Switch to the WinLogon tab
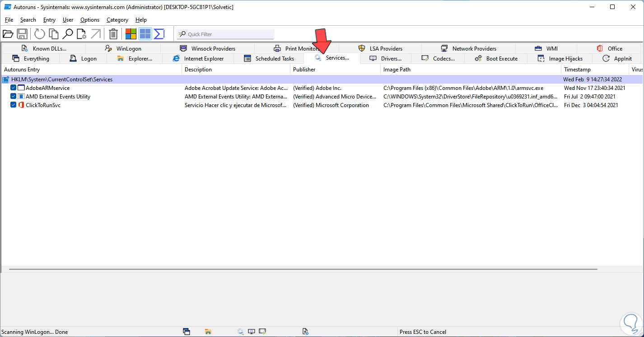The width and height of the screenshot is (644, 337). pyautogui.click(x=123, y=48)
